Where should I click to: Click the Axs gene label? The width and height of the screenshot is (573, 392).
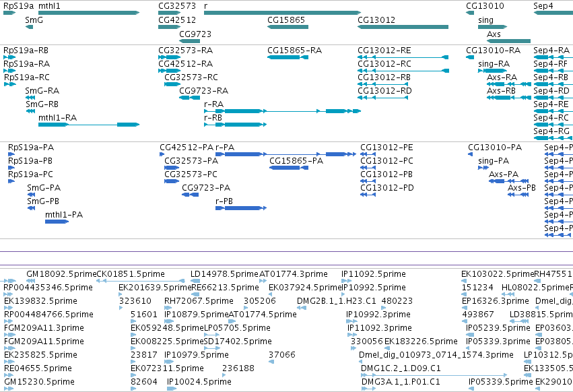point(494,34)
